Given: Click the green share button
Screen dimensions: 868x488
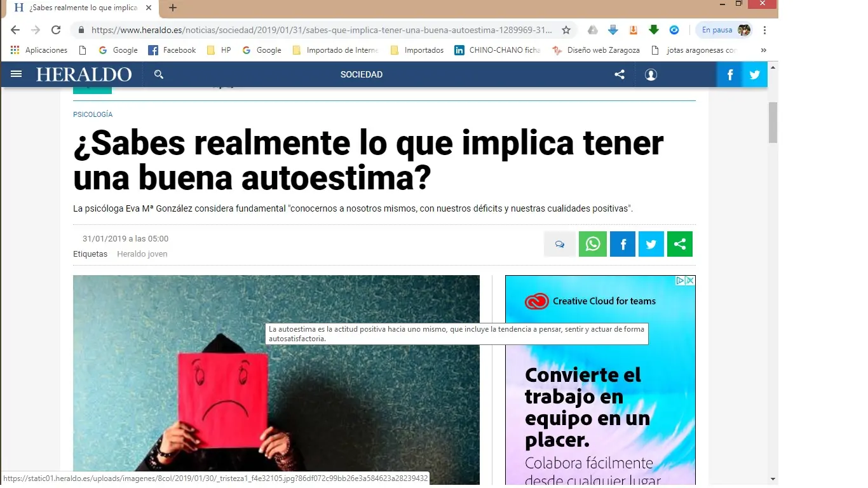Looking at the screenshot, I should tap(680, 244).
